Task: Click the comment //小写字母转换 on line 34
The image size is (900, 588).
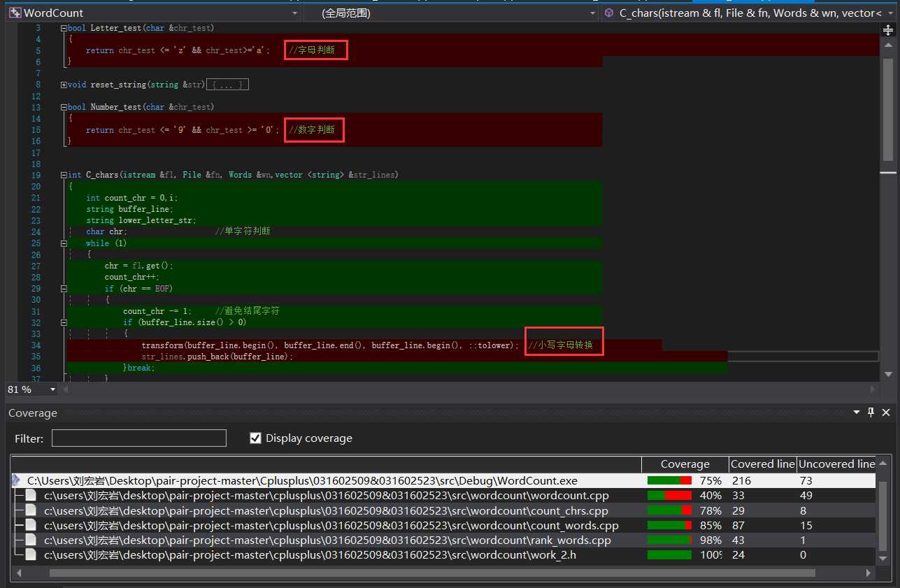Action: (x=561, y=345)
